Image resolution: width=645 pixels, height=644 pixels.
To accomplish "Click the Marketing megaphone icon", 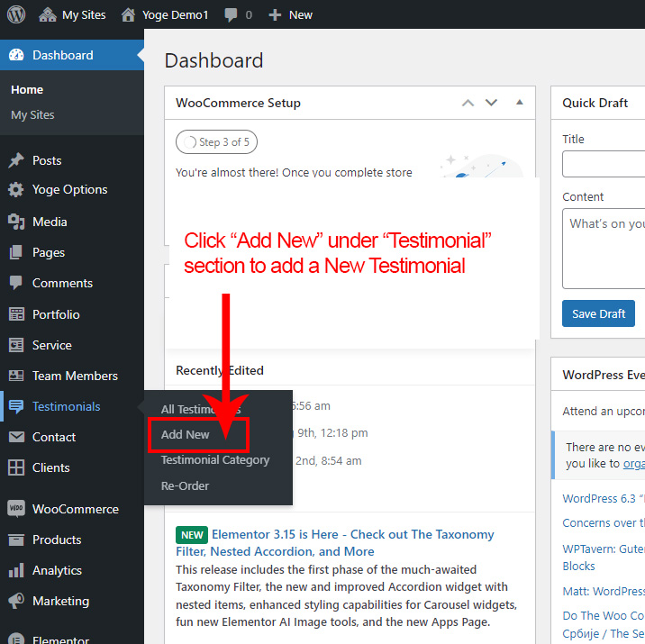I will point(16,601).
